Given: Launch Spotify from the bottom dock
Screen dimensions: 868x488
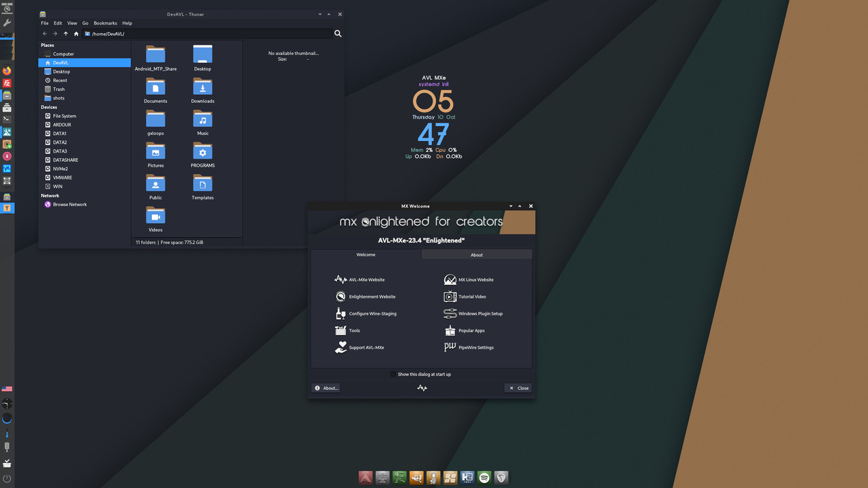Looking at the screenshot, I should click(484, 477).
